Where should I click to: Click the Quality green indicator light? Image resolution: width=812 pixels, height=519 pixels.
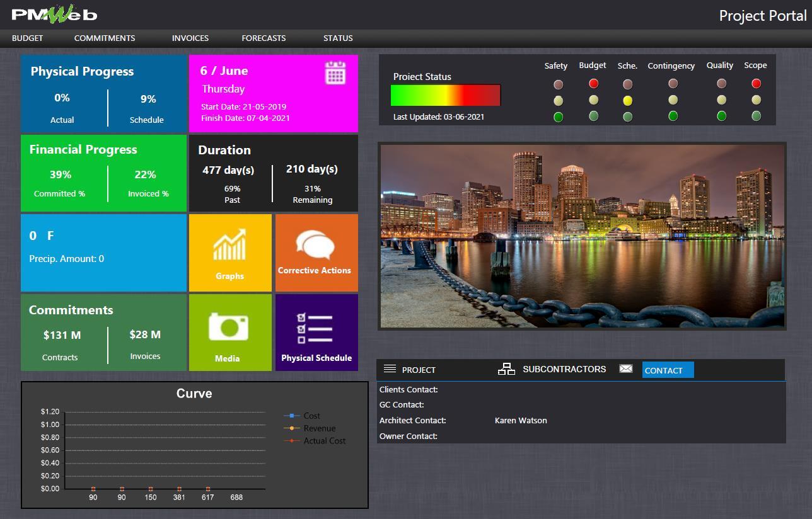[x=721, y=116]
